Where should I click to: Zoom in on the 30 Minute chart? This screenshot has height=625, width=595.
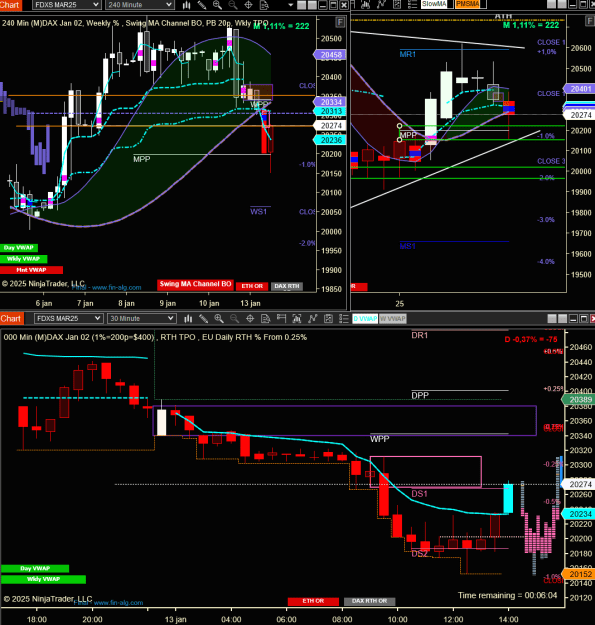(x=219, y=318)
